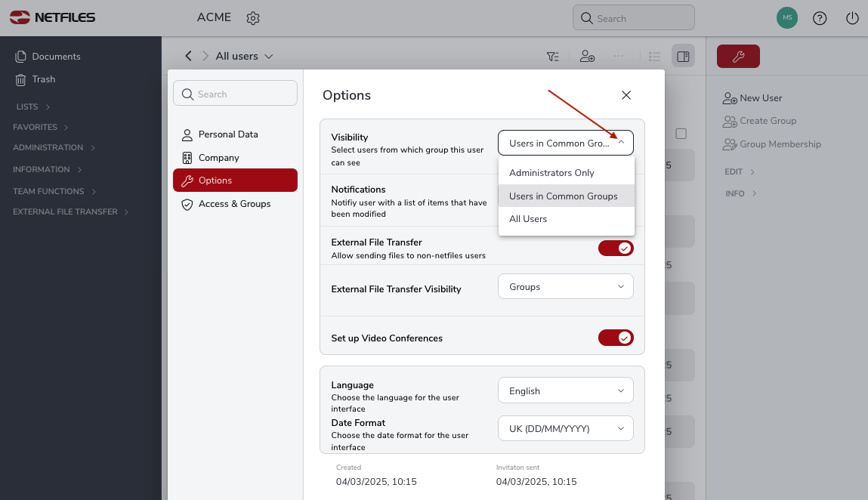This screenshot has height=500, width=868.
Task: Open the Company tab
Action: [x=235, y=158]
